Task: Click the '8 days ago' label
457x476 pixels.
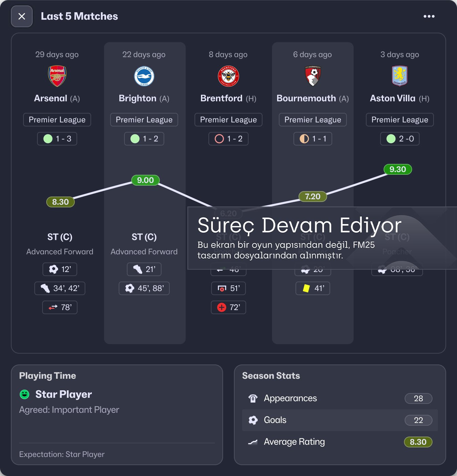Action: click(228, 54)
